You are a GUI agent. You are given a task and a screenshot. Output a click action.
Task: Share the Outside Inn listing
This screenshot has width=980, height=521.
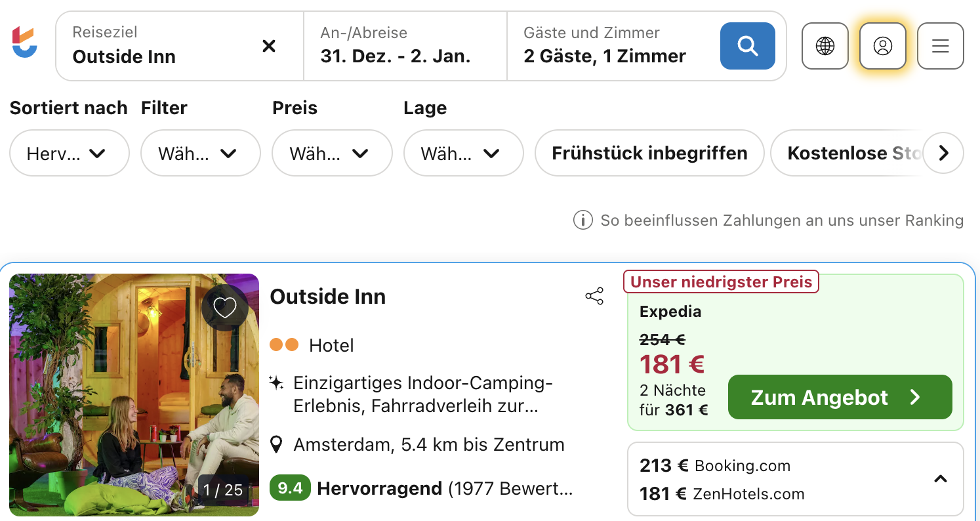click(x=594, y=297)
